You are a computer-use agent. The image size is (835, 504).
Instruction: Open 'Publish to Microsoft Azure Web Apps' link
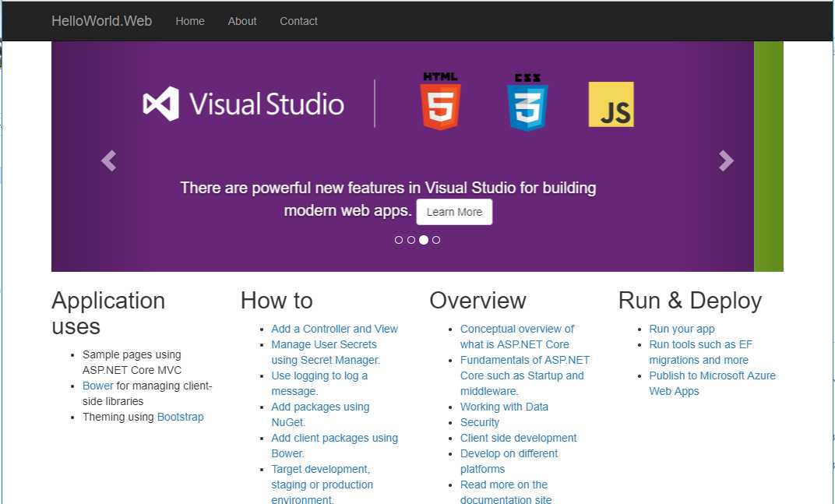(712, 383)
